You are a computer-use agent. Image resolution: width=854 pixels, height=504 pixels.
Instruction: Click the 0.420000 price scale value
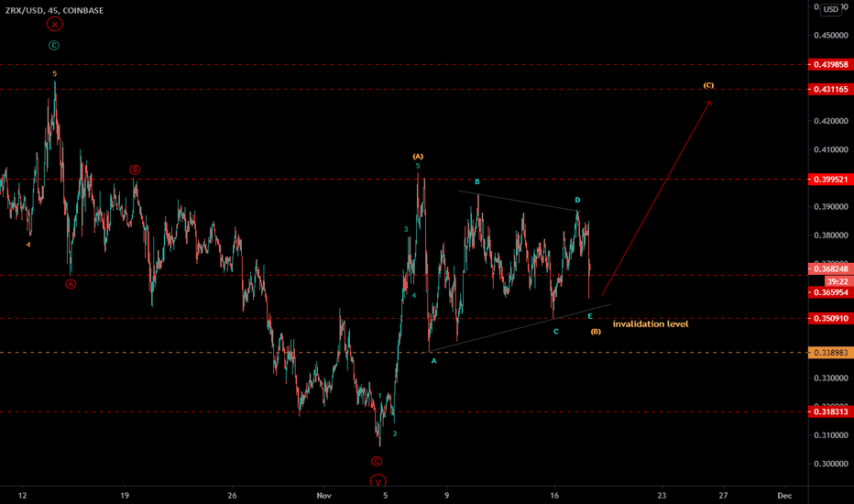831,121
